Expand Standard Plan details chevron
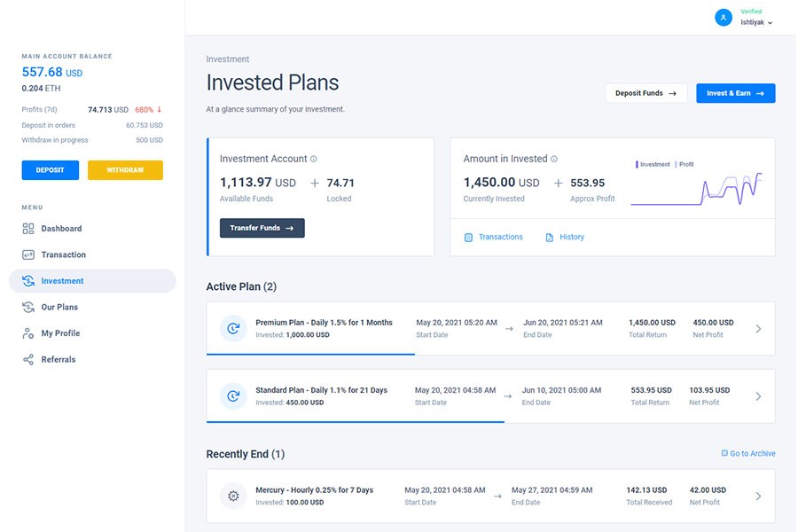The width and height of the screenshot is (798, 532). (758, 396)
